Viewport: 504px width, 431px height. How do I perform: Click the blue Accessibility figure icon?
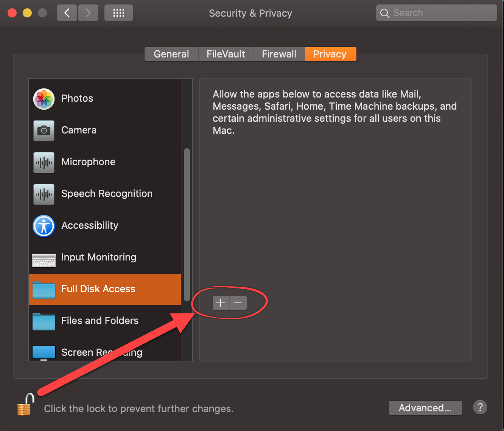[x=44, y=226]
